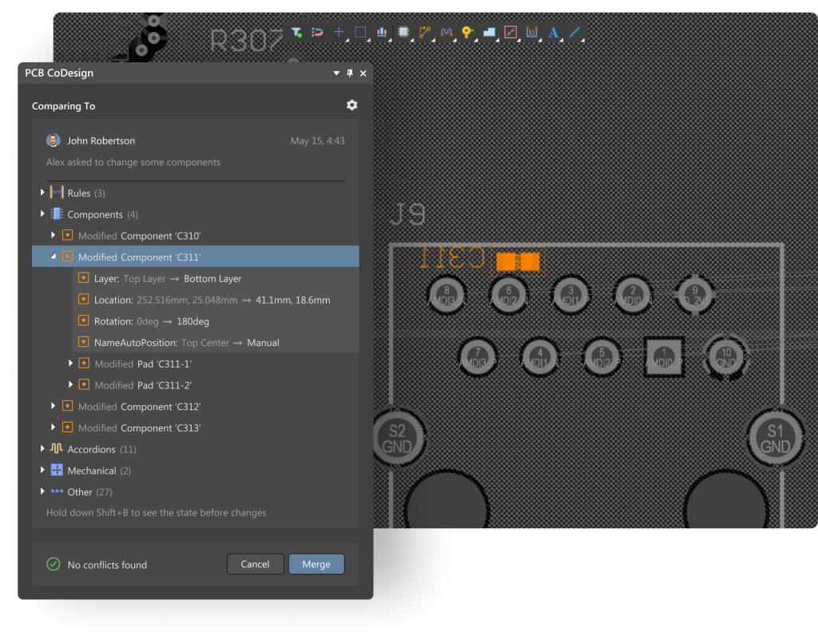818x644 pixels.
Task: Select the Modified Pad 'C311-1' item
Action: [142, 364]
